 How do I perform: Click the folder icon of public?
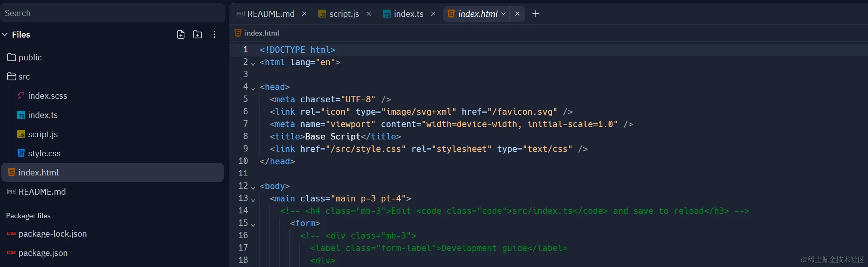pos(12,57)
